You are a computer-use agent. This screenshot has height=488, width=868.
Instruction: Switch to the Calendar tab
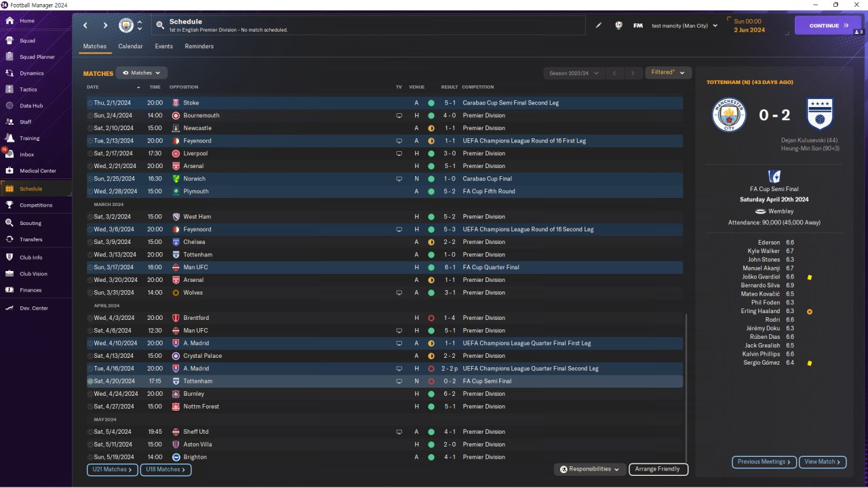coord(130,47)
